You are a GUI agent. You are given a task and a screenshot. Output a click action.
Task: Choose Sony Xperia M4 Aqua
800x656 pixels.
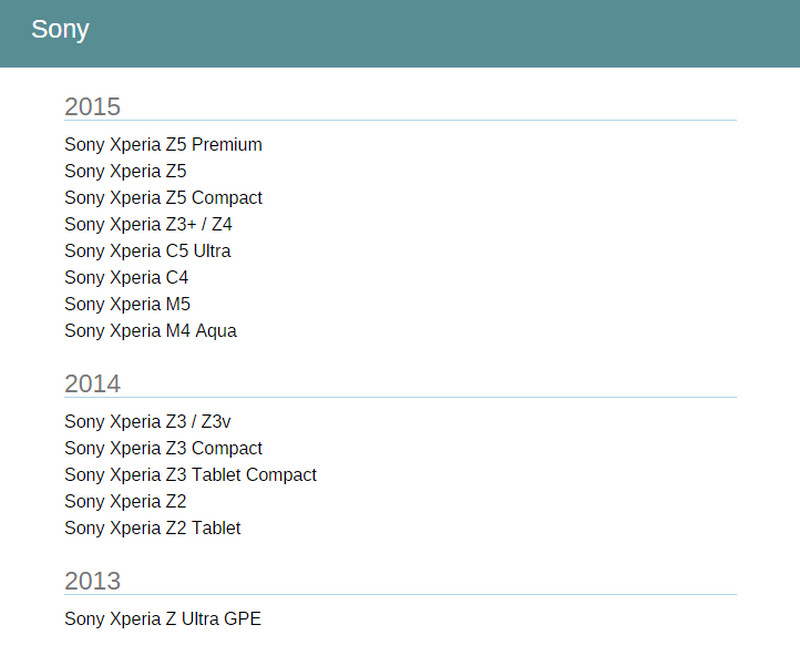(150, 331)
